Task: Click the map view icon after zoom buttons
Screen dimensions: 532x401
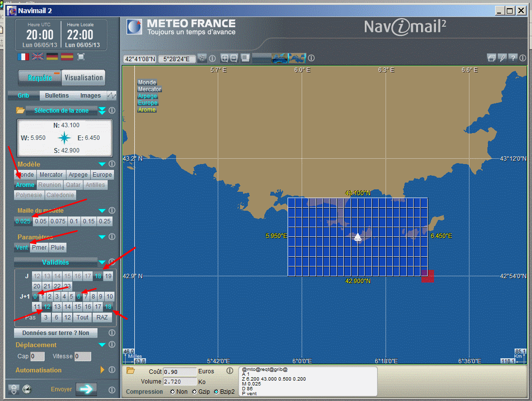Action: tap(245, 58)
